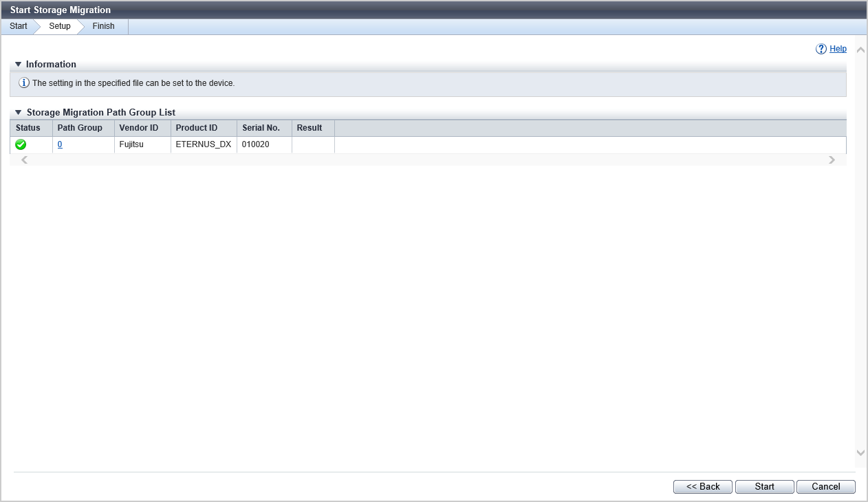This screenshot has width=868, height=502.
Task: Collapse the Storage Migration Path Group List
Action: (x=19, y=112)
